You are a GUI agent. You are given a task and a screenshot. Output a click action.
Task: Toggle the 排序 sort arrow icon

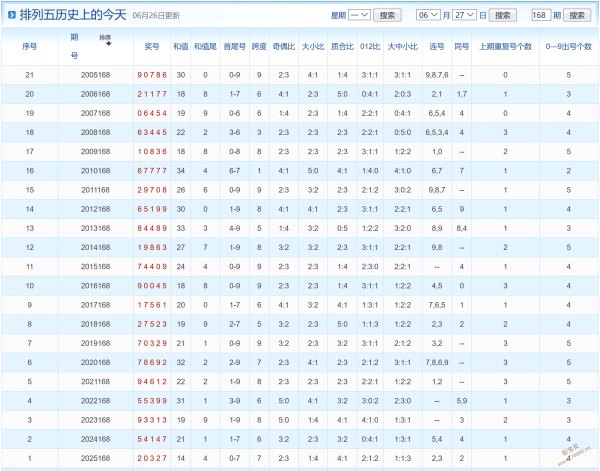point(109,44)
